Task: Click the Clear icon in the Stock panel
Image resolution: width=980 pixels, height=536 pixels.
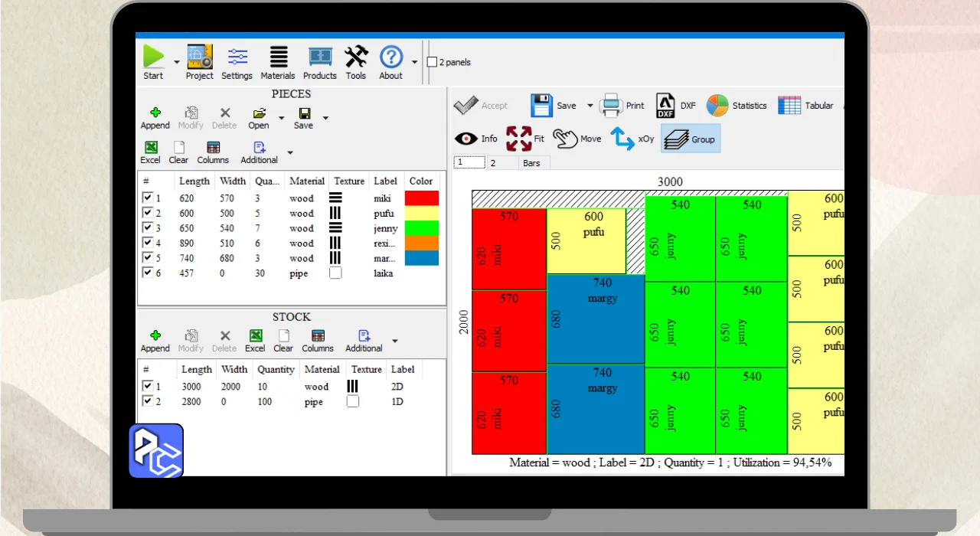Action: [x=283, y=335]
